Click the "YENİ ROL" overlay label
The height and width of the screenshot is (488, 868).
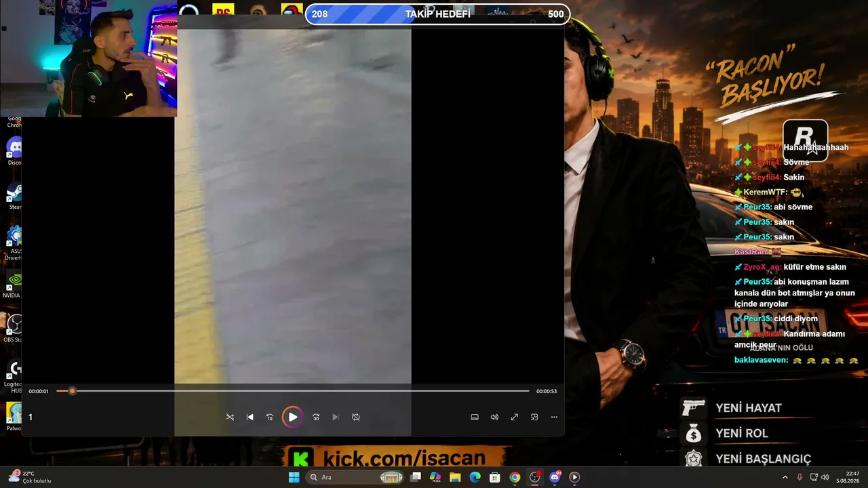coord(742,433)
